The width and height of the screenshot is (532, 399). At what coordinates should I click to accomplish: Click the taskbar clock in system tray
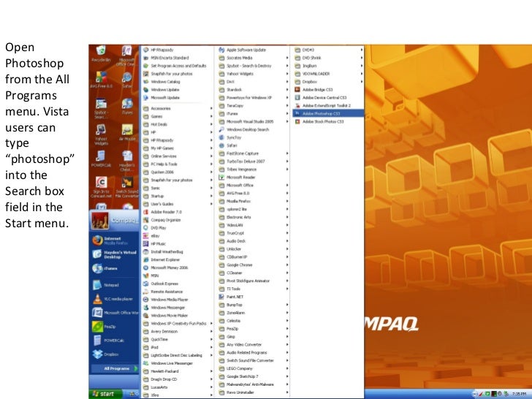click(x=519, y=394)
